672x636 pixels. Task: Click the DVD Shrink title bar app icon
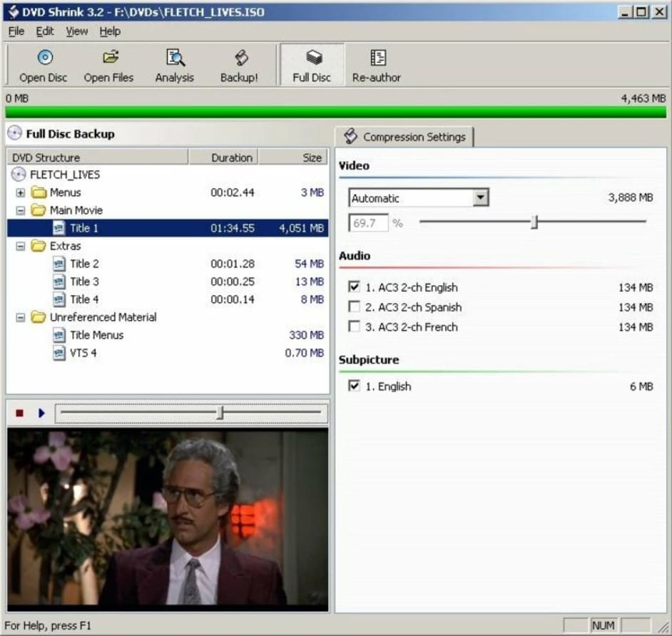(14, 11)
